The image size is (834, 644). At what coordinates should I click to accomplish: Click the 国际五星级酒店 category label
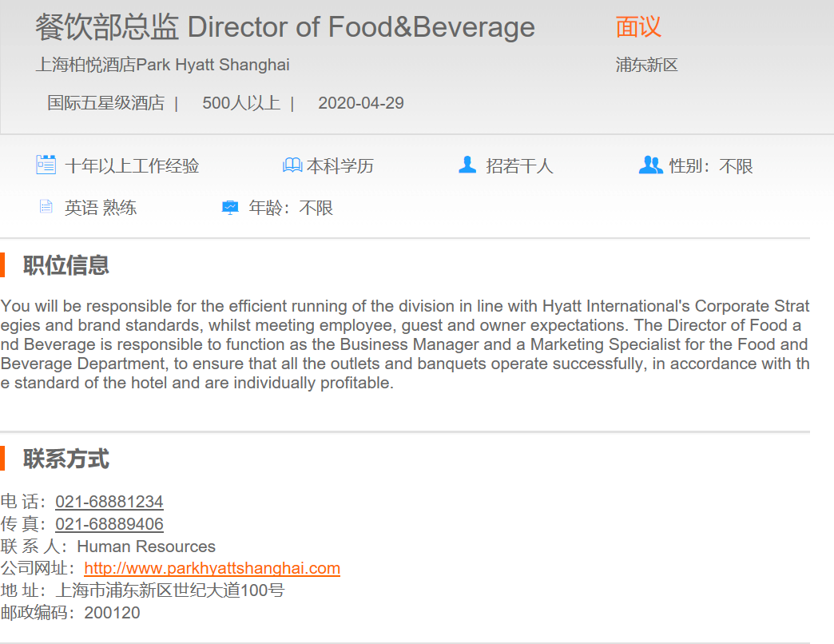[105, 103]
